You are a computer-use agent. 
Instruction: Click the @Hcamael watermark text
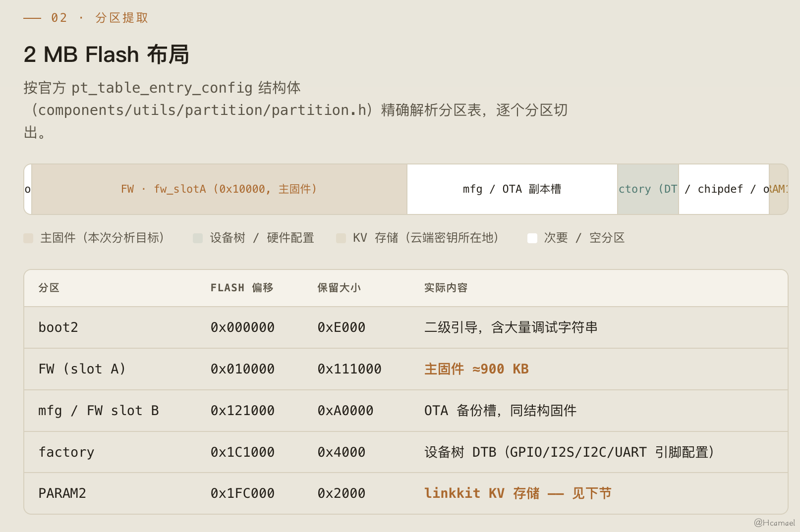point(774,523)
